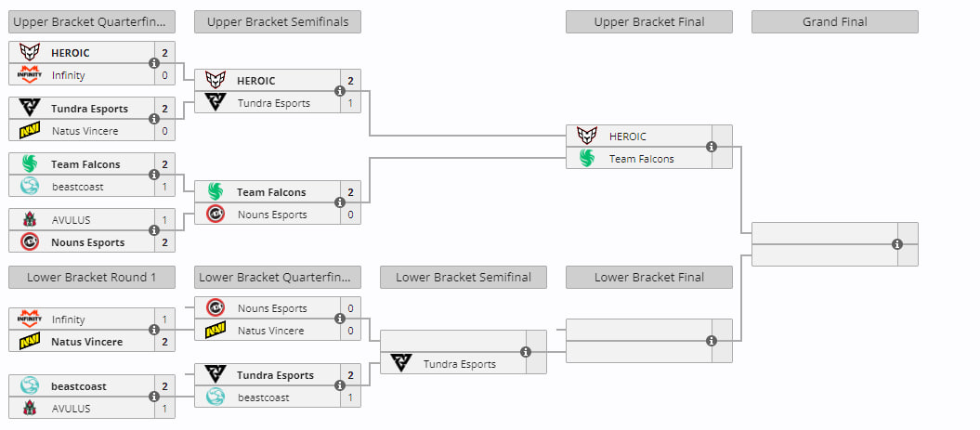Select the Upper Bracket Semifinals header
Viewport: 980px width, 430px height.
[278, 22]
